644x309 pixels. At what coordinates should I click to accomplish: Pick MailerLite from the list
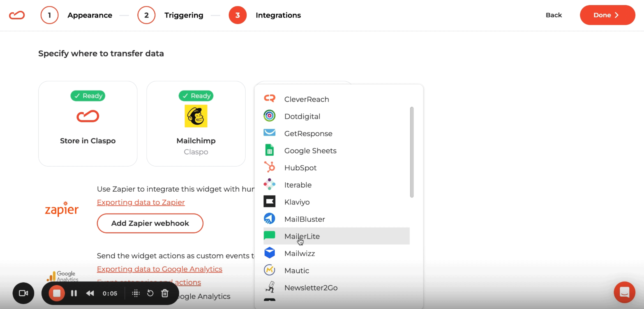[336, 236]
